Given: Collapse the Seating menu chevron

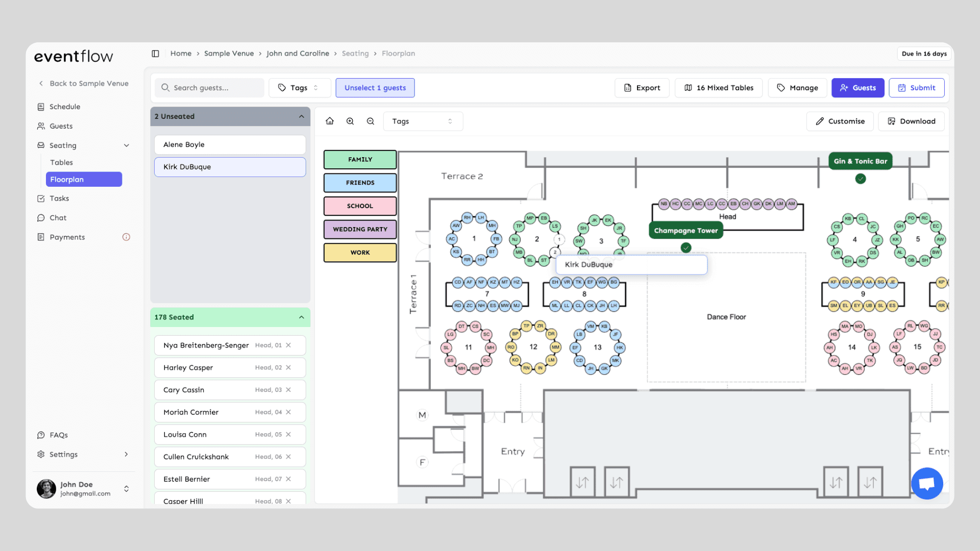Looking at the screenshot, I should [127, 145].
